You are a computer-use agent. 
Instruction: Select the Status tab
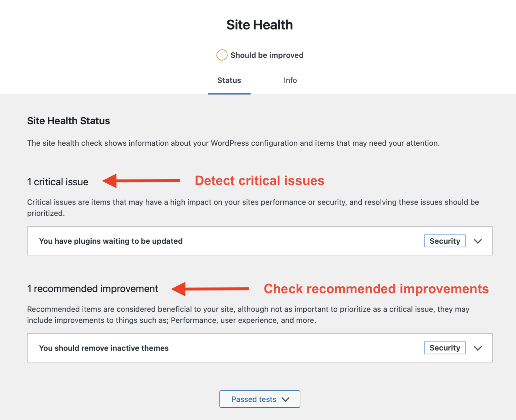[229, 80]
